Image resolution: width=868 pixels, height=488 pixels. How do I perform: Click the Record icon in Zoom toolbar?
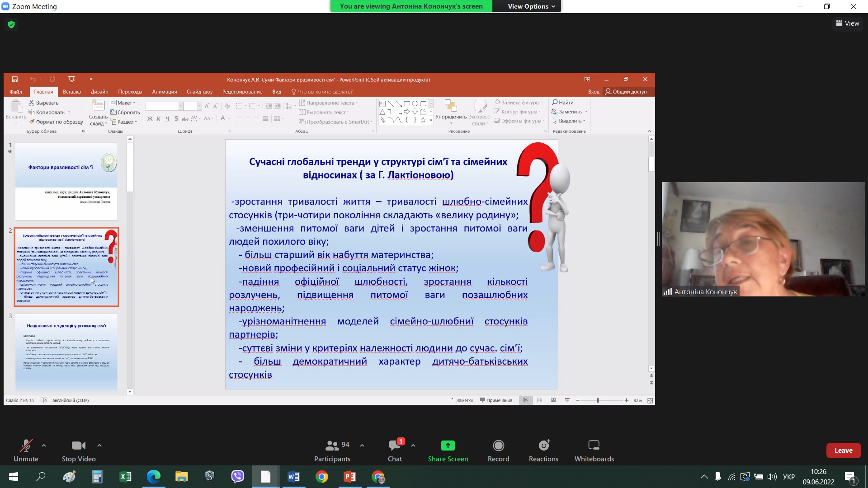click(x=498, y=446)
